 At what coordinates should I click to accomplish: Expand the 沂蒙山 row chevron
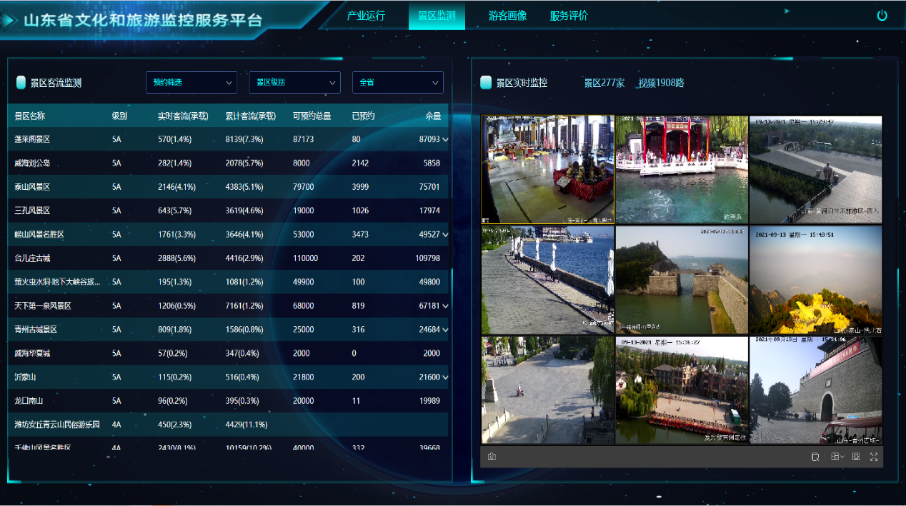click(x=445, y=377)
